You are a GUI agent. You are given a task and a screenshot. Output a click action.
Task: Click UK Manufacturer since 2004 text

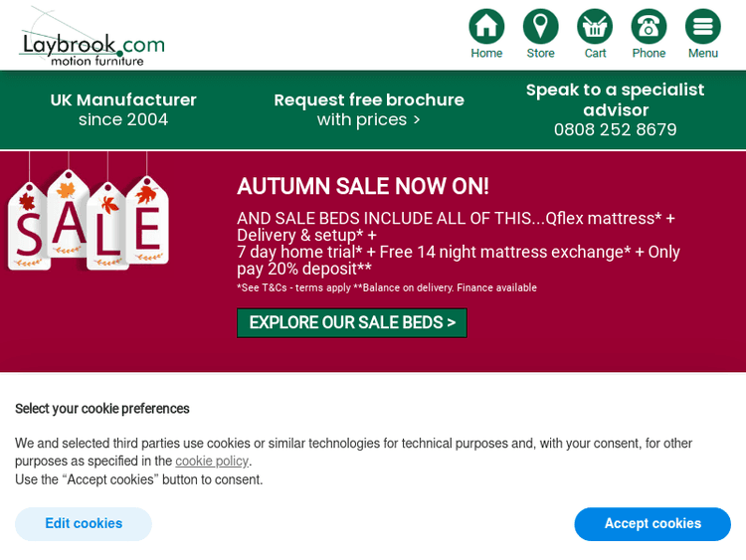click(123, 109)
